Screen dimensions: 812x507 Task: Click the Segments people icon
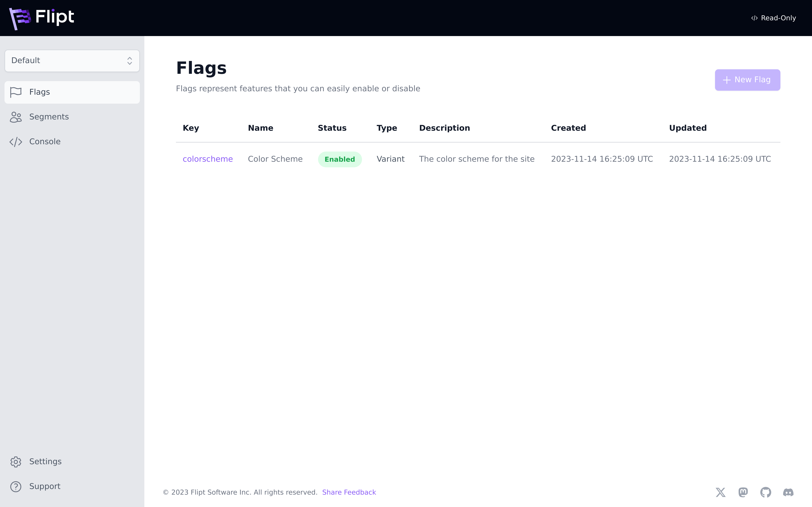coord(16,117)
